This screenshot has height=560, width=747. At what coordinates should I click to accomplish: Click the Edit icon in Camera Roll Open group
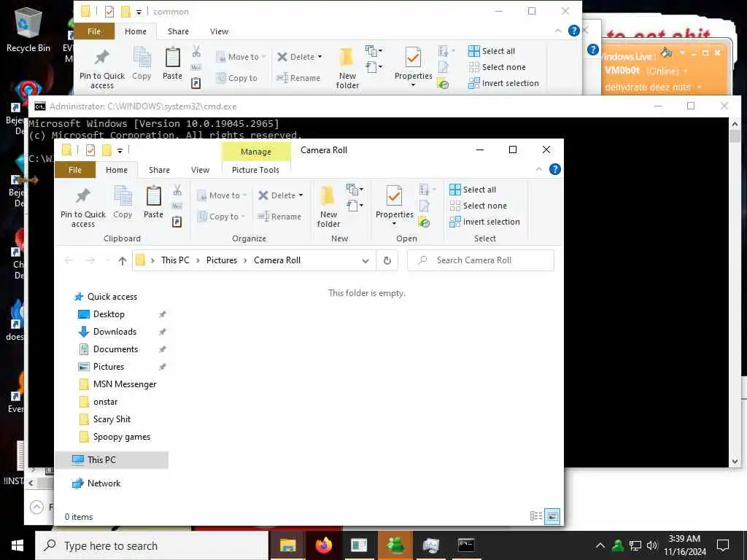tap(424, 206)
